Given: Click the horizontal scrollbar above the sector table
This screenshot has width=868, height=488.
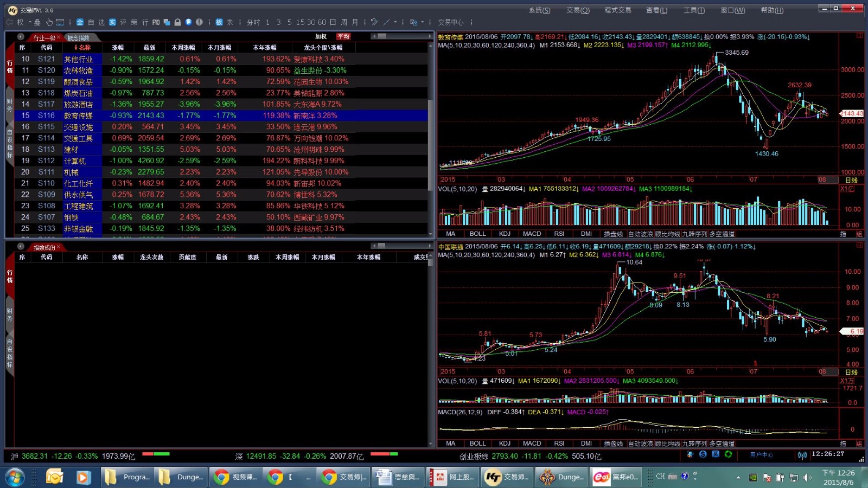Looking at the screenshot, I should [400, 36].
